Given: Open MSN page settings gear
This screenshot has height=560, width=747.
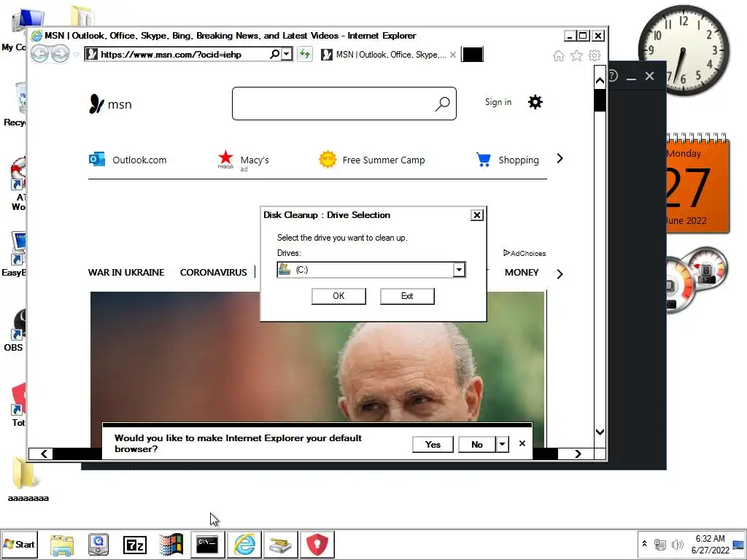Looking at the screenshot, I should [535, 102].
